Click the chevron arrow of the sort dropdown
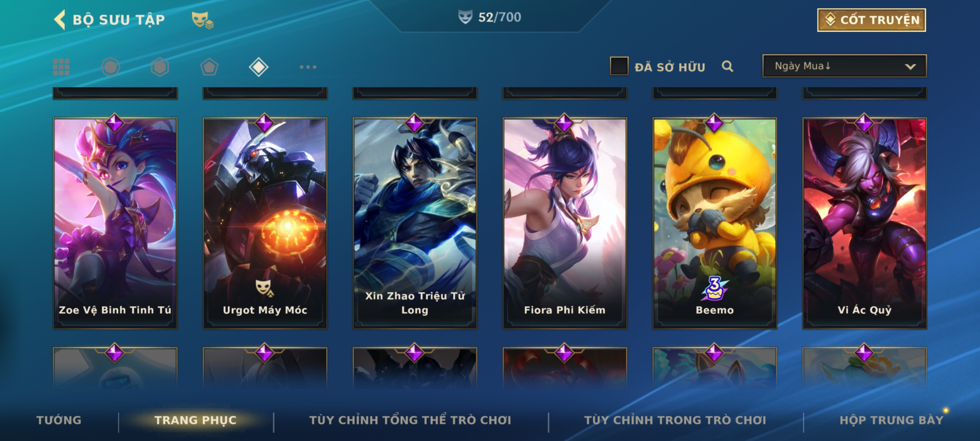 coord(910,67)
